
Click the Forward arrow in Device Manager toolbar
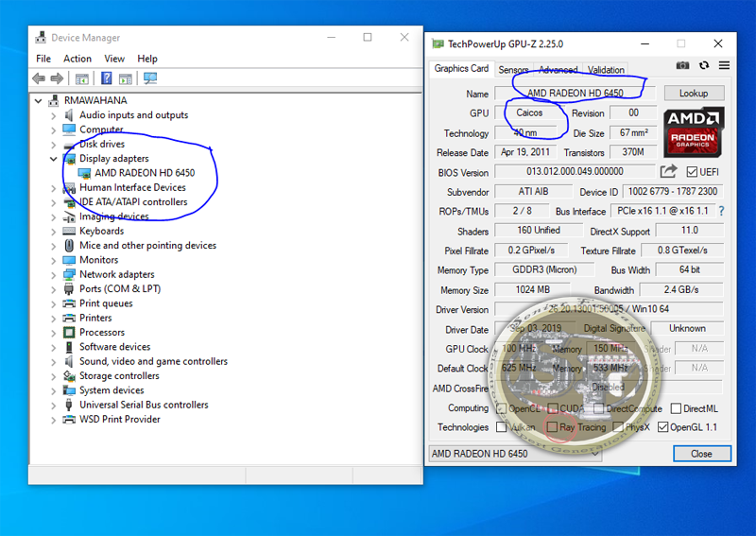tap(57, 78)
